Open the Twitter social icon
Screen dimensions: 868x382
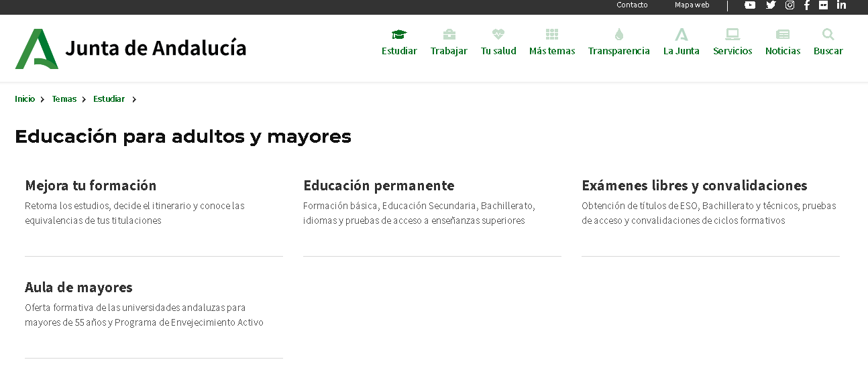click(771, 5)
